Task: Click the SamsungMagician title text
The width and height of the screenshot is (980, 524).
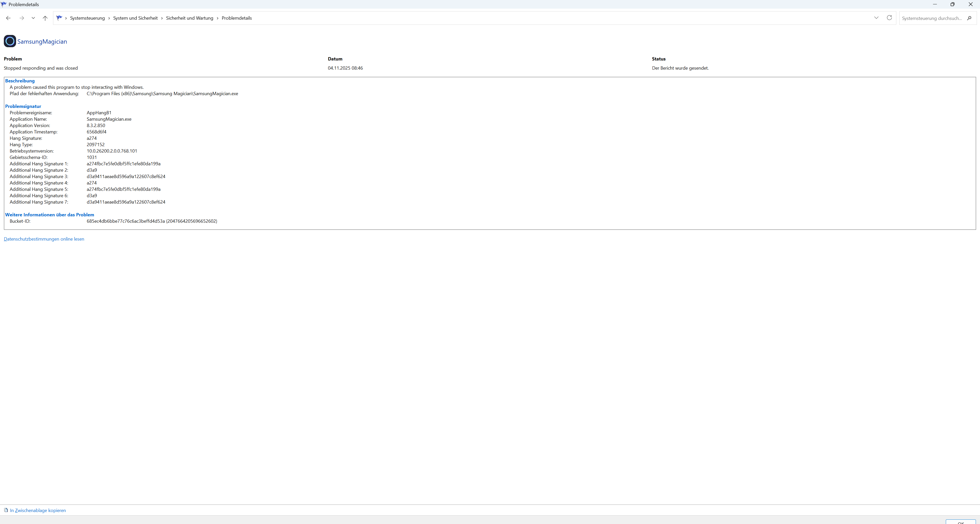Action: point(42,41)
